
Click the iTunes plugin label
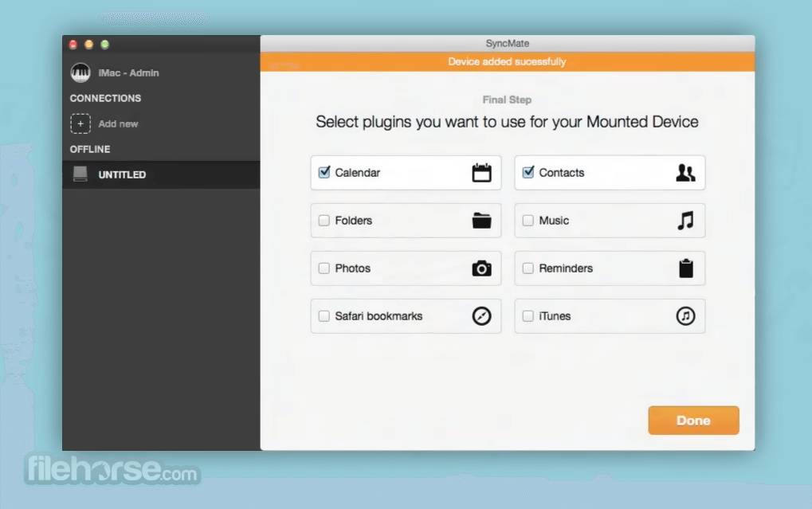(555, 316)
